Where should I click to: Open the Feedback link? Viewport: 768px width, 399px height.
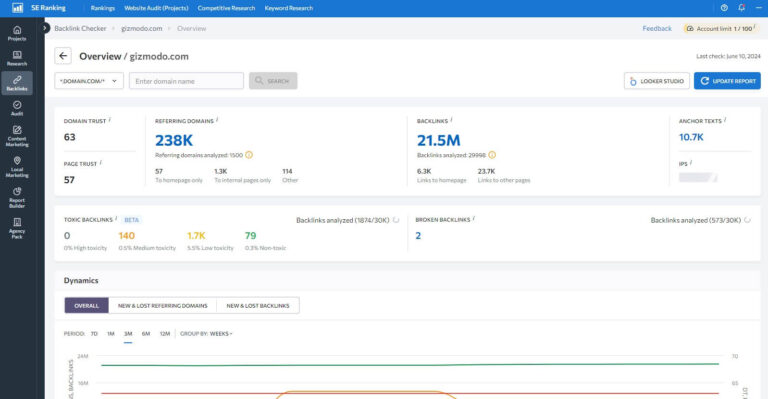click(x=657, y=28)
